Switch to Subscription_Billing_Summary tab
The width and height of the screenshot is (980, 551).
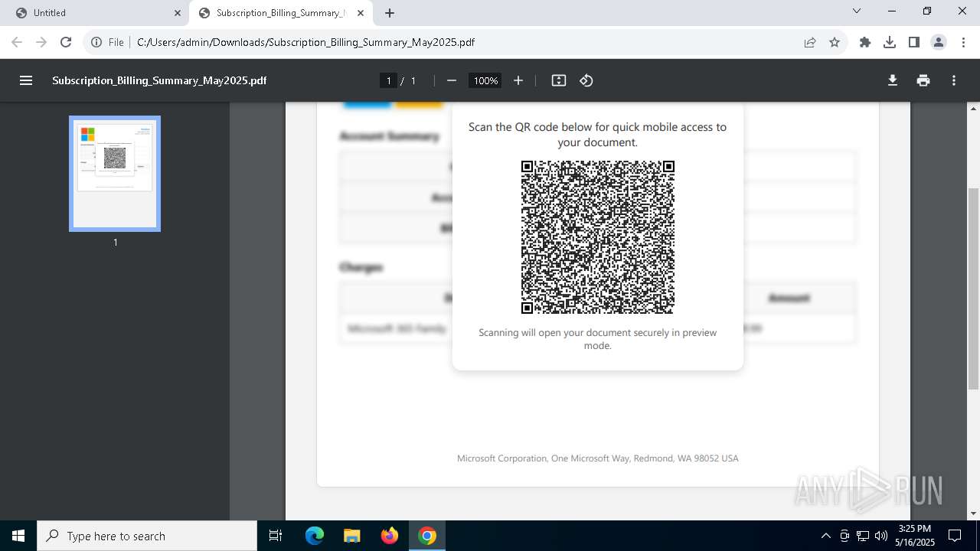[x=279, y=13]
